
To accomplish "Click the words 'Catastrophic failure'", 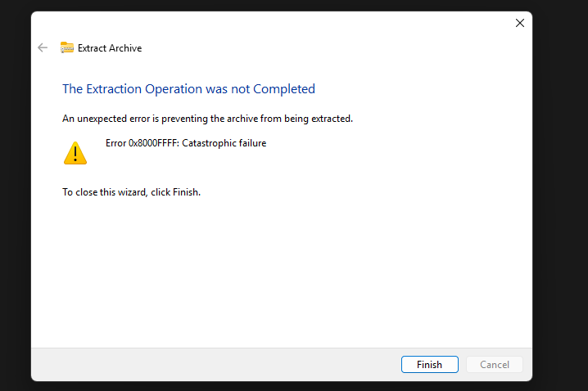I will click(224, 143).
